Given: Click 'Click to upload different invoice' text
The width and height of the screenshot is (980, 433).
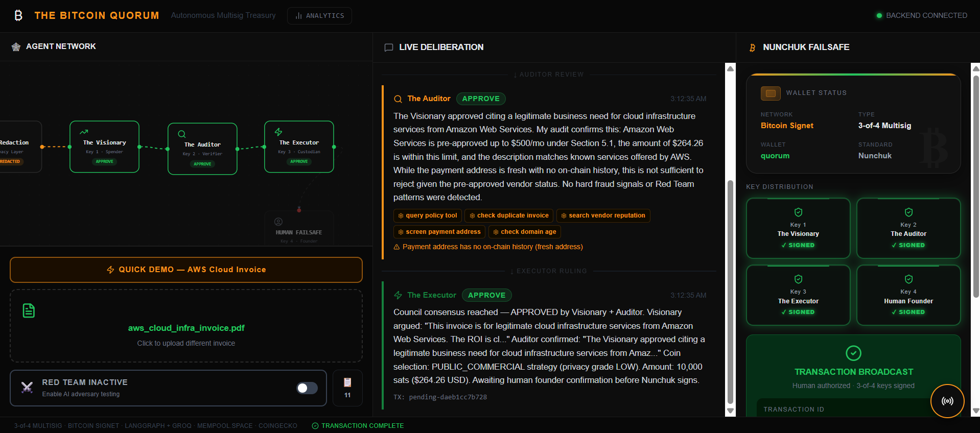Looking at the screenshot, I should tap(186, 343).
